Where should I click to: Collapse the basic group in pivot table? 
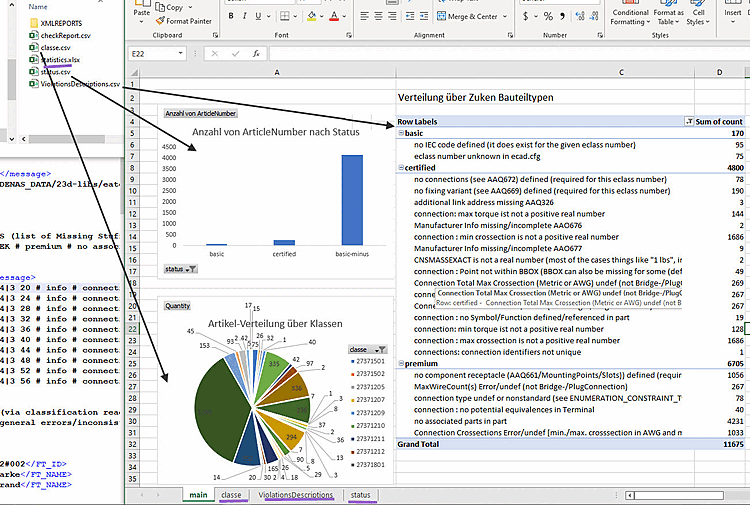(x=401, y=133)
